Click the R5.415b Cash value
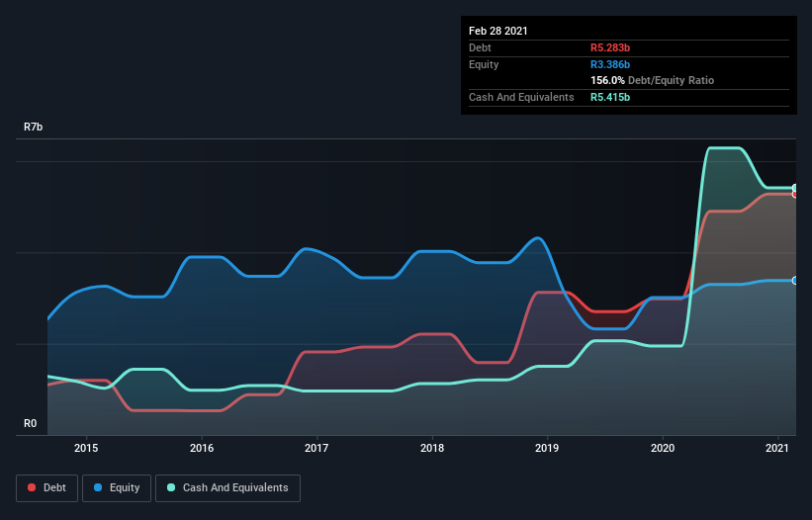Image resolution: width=812 pixels, height=520 pixels. pyautogui.click(x=610, y=97)
